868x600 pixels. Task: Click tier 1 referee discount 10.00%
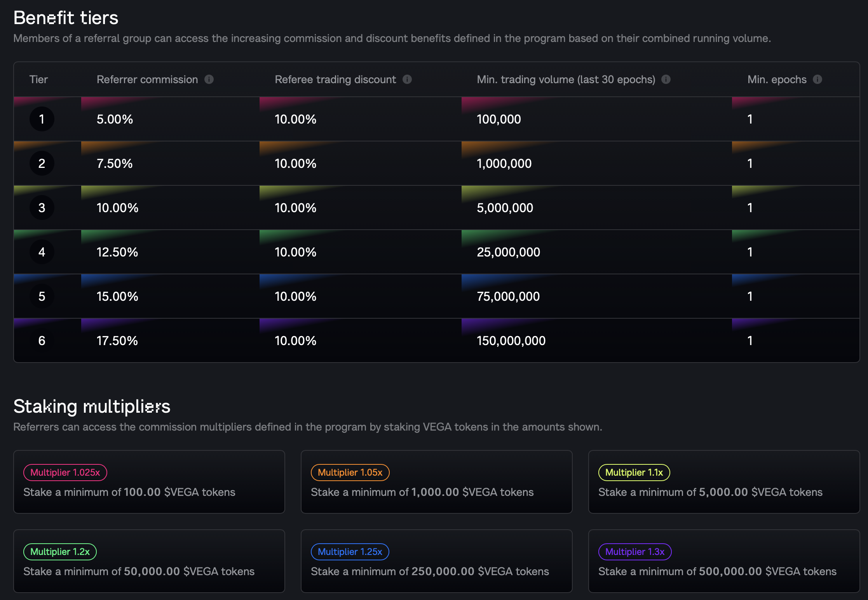point(296,119)
